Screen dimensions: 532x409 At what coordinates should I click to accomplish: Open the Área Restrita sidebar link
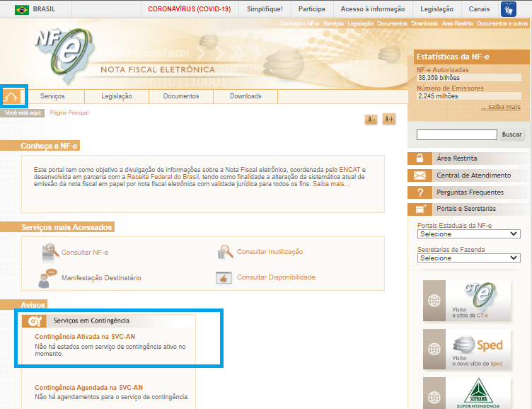pos(457,159)
